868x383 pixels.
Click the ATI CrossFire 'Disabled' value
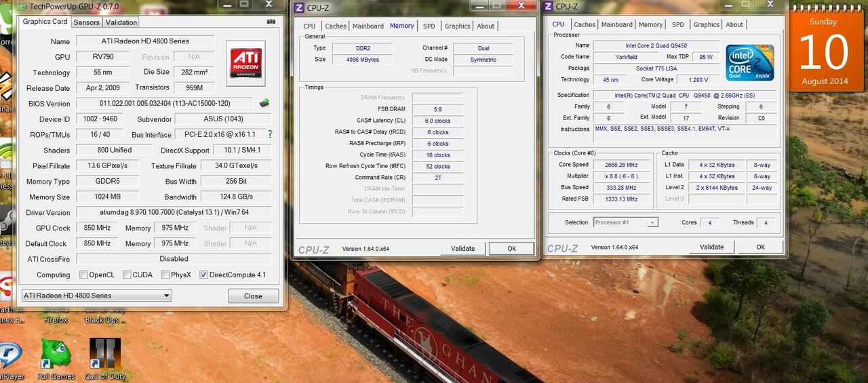[x=174, y=259]
